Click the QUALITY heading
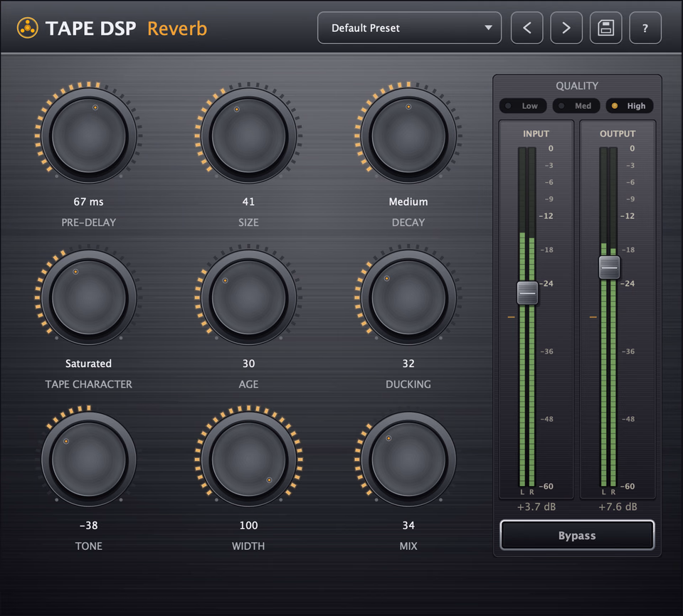Screen dimensions: 683x616 (x=577, y=86)
